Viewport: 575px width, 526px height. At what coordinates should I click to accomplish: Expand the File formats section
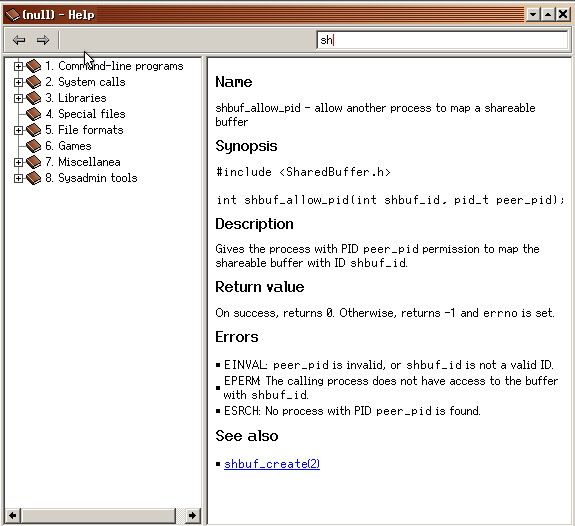pos(18,130)
